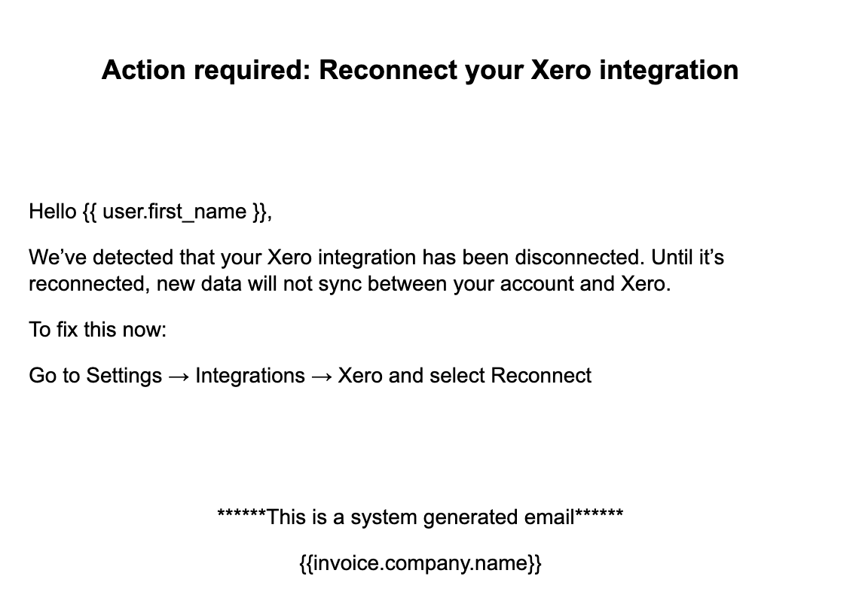Image resolution: width=859 pixels, height=616 pixels.
Task: Click "Xero" between the arrow and "and select"
Action: (x=361, y=375)
